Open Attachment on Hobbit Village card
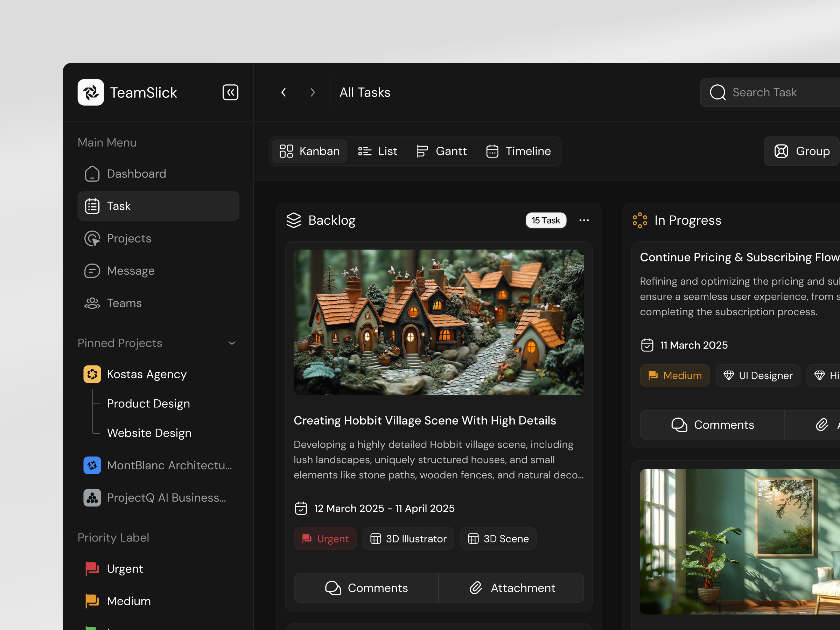 [x=511, y=588]
